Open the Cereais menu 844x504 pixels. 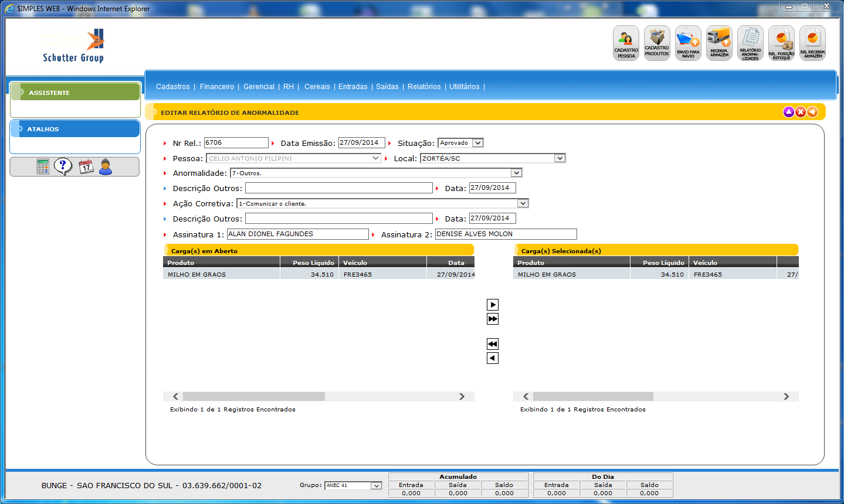(x=317, y=87)
